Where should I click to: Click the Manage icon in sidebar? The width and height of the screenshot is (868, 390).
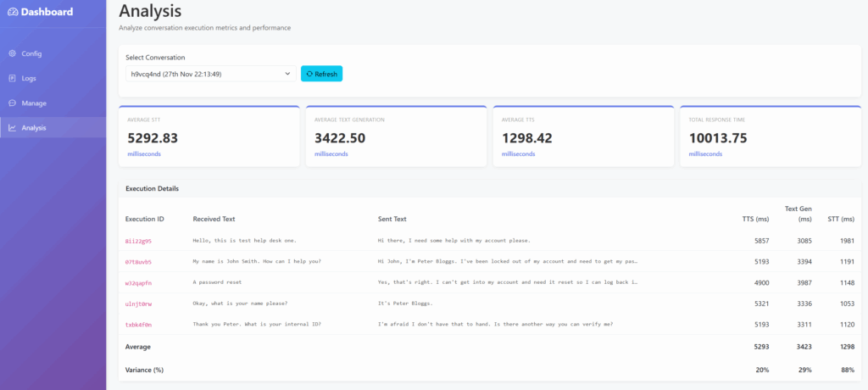tap(12, 103)
